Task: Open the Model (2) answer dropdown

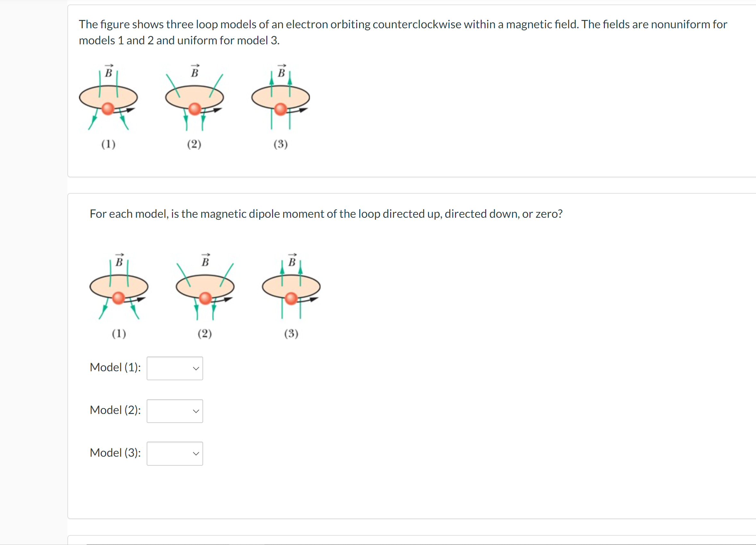Action: [174, 411]
